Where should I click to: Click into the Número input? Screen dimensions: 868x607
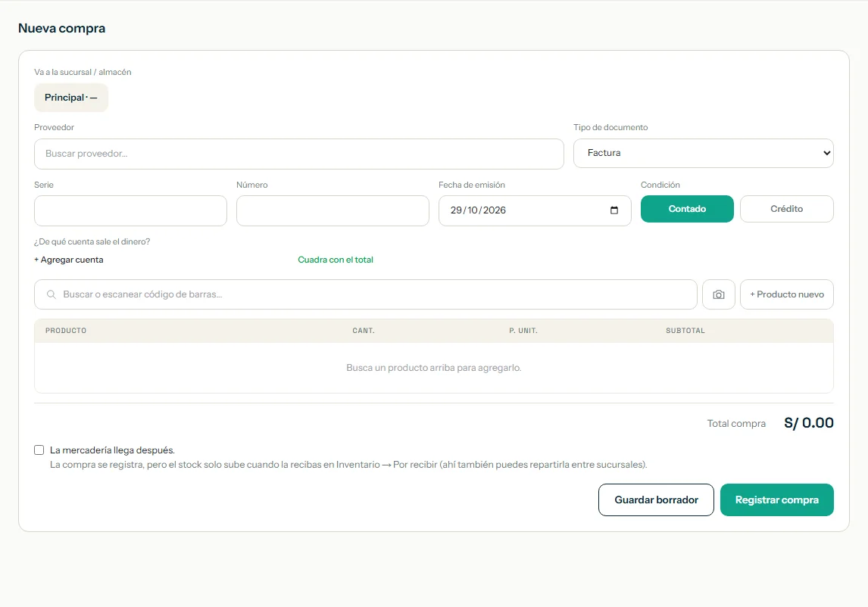333,210
